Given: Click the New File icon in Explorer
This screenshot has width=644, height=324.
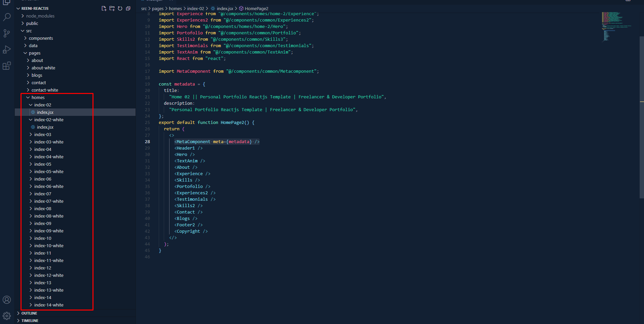Looking at the screenshot, I should point(104,8).
